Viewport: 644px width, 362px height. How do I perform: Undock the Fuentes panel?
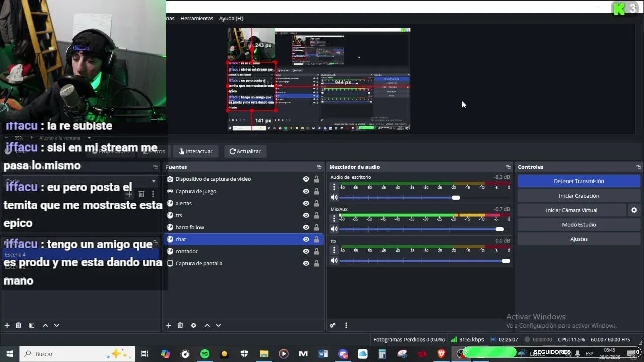tap(319, 167)
